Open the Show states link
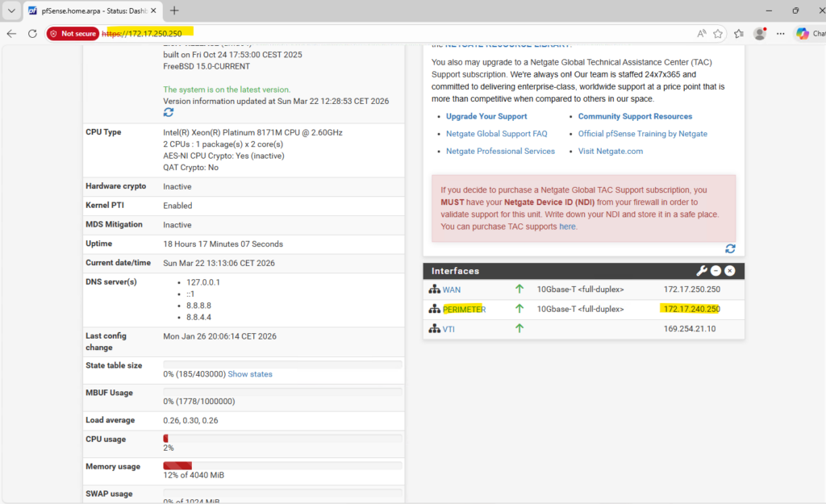The height and width of the screenshot is (504, 826). click(250, 374)
